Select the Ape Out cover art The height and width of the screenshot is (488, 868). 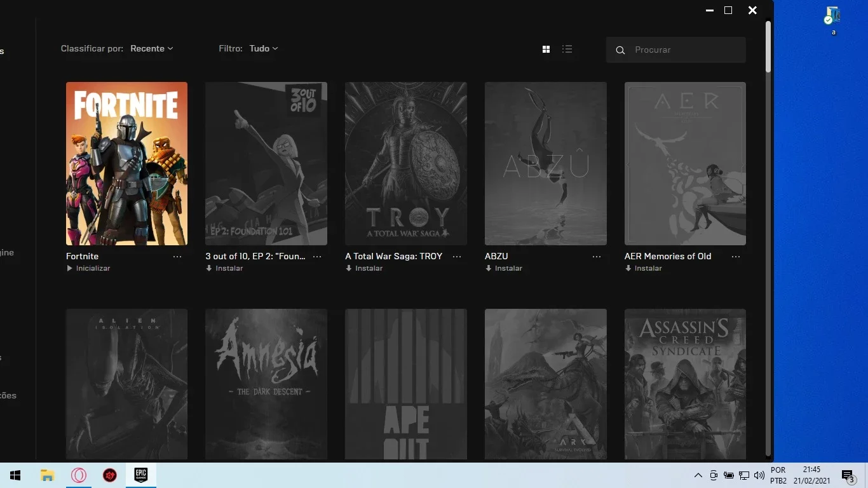[x=406, y=384]
